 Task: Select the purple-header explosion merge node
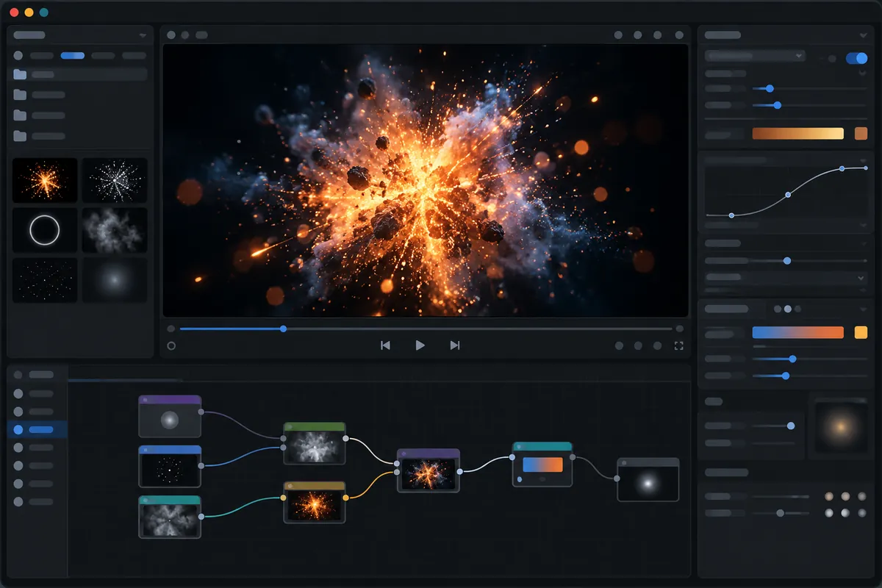428,470
